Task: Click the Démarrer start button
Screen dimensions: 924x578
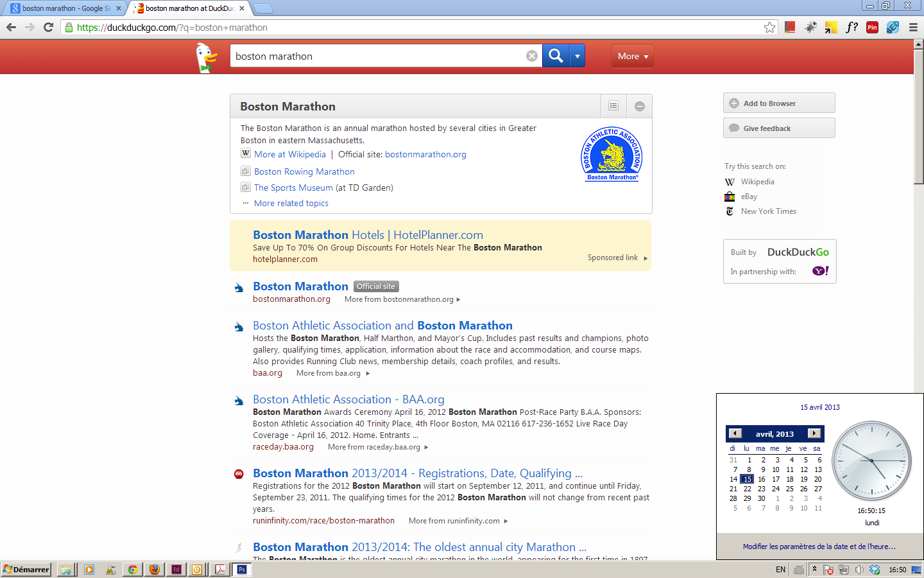Action: coord(26,570)
